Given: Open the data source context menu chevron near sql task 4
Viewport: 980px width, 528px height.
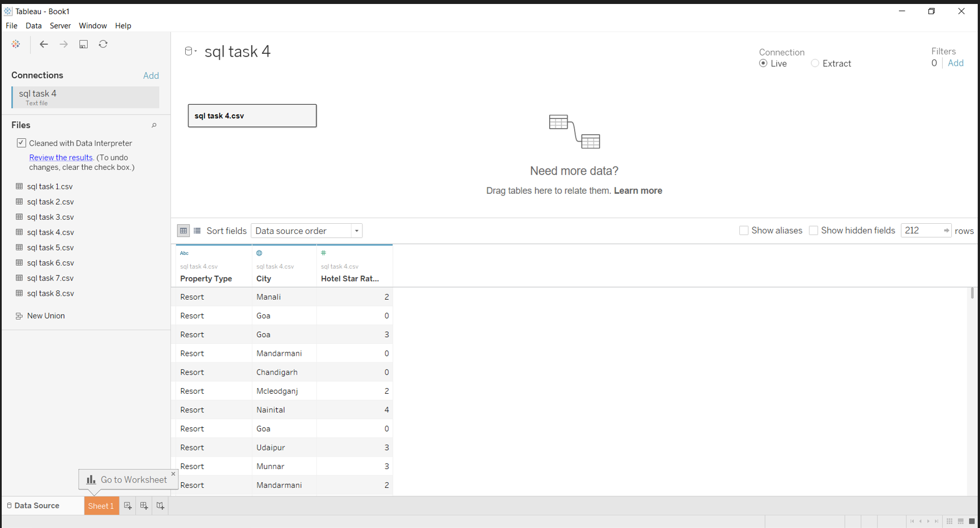Looking at the screenshot, I should tap(194, 50).
